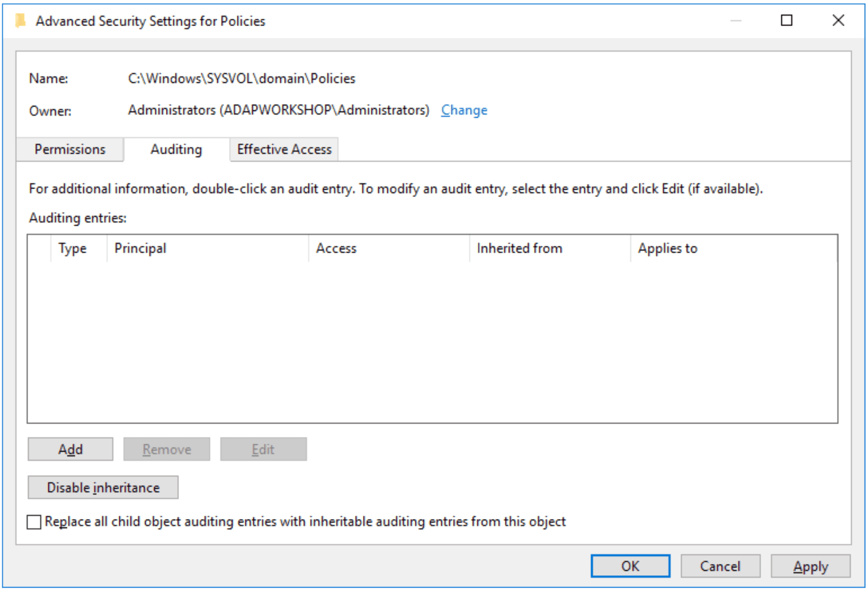868x591 pixels.
Task: Close the Advanced Security Settings dialog
Action: (838, 20)
